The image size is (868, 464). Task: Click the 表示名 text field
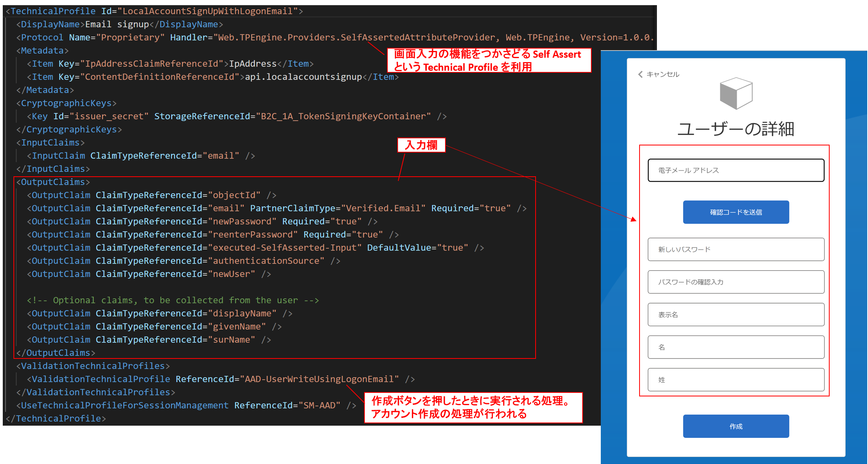[736, 315]
